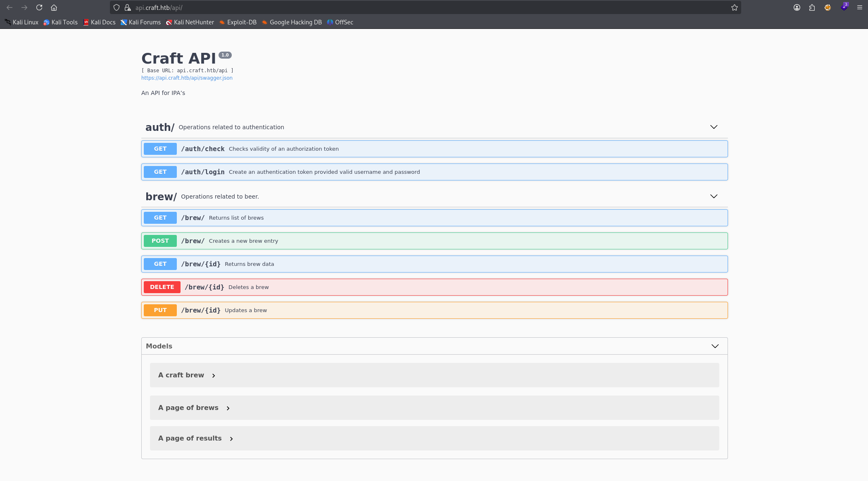The width and height of the screenshot is (868, 481).
Task: Expand GET /auth/login operation
Action: tap(434, 172)
